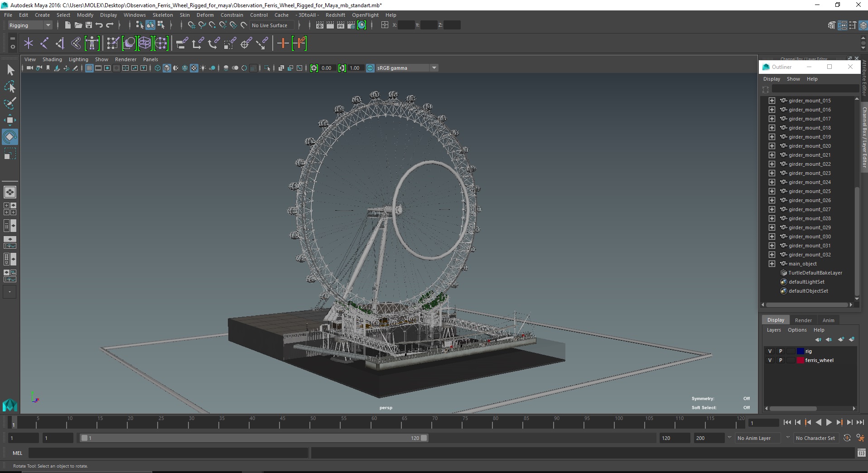Open Outliner Show menu
The height and width of the screenshot is (473, 868).
click(x=793, y=79)
